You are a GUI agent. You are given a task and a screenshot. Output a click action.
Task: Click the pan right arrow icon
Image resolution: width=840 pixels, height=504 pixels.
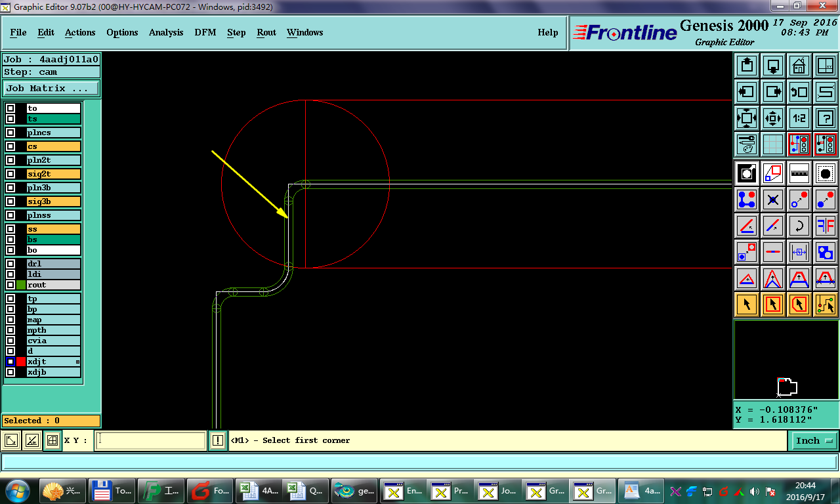[773, 92]
